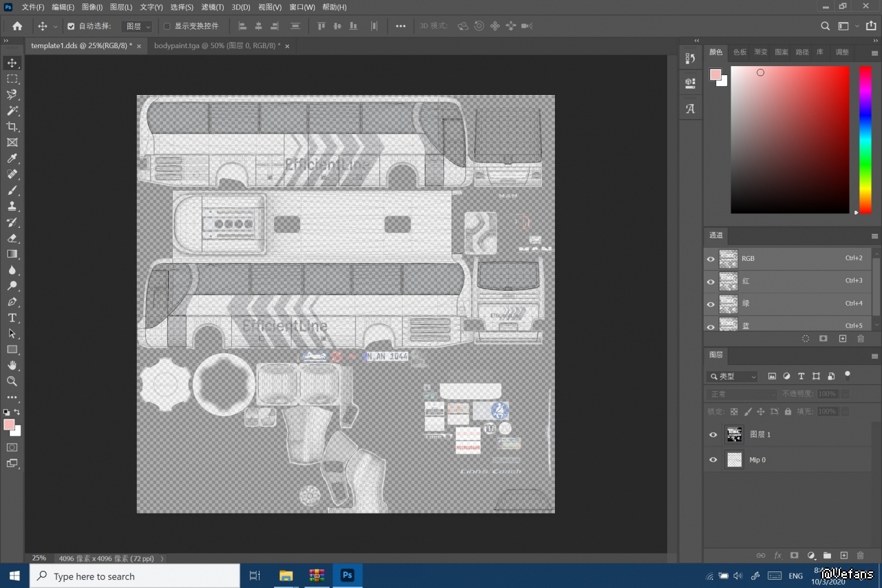Uncheck the 自动选择 checkbox
Screen dimensions: 882x588
pyautogui.click(x=71, y=26)
